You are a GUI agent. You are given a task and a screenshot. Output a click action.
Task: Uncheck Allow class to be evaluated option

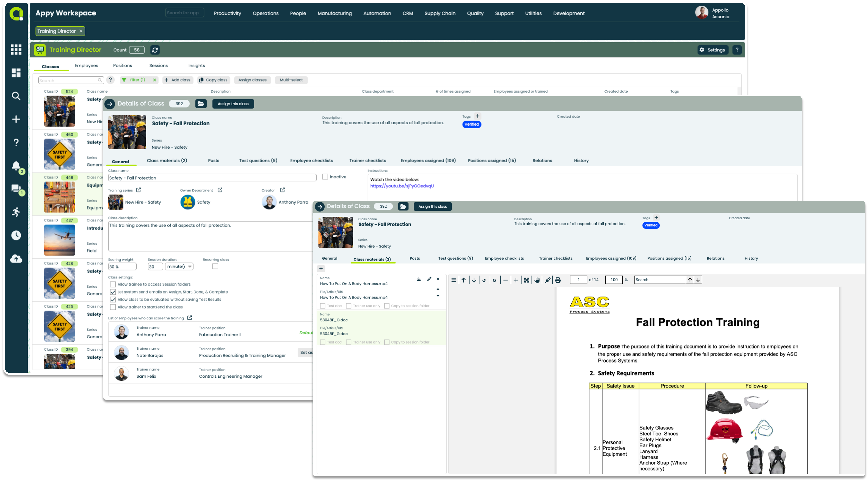113,299
